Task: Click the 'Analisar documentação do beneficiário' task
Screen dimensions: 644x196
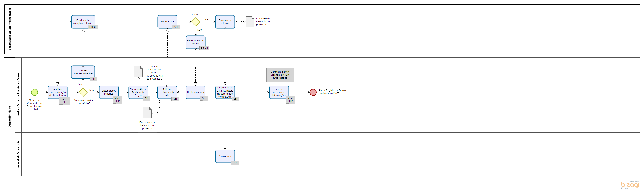Action: 57,92
